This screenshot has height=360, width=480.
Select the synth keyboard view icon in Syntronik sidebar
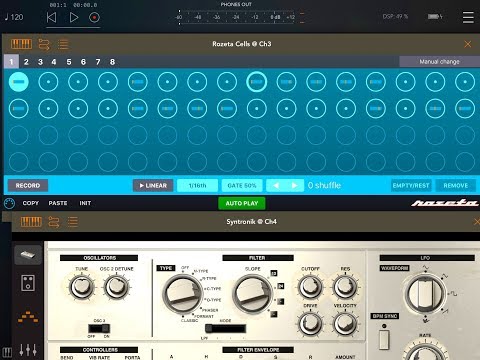coord(28,255)
